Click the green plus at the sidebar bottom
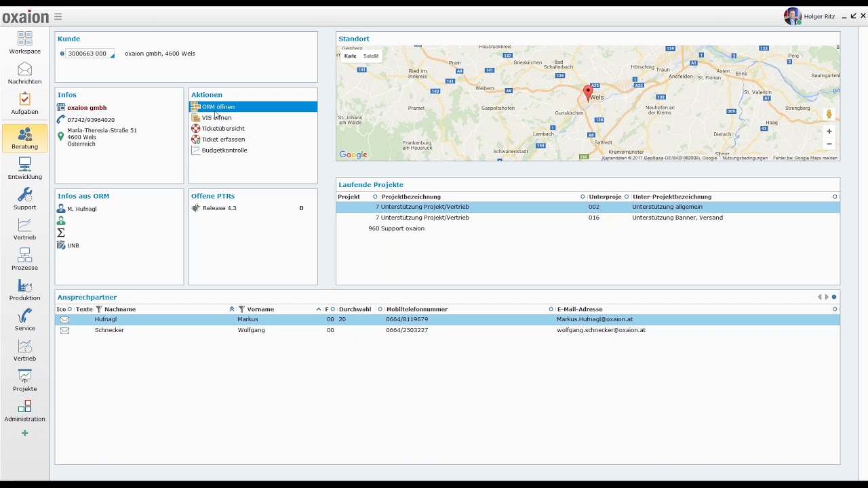Screen dimensions: 868x488 point(25,433)
